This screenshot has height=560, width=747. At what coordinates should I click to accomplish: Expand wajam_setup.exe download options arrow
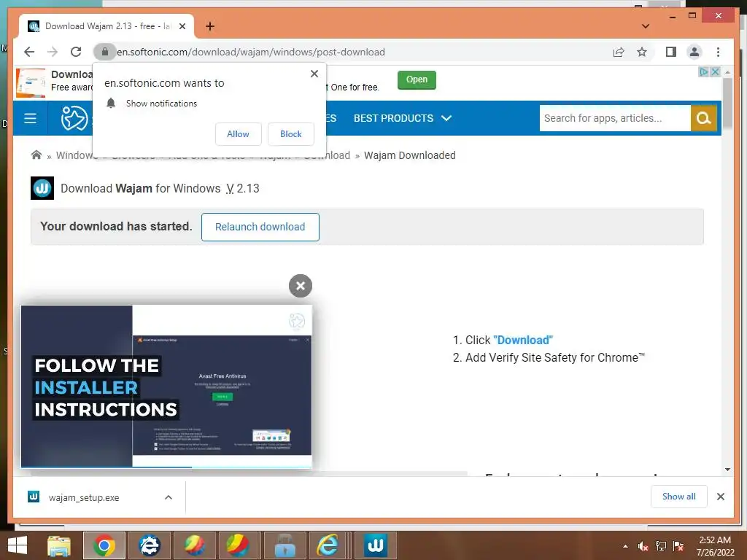click(169, 497)
